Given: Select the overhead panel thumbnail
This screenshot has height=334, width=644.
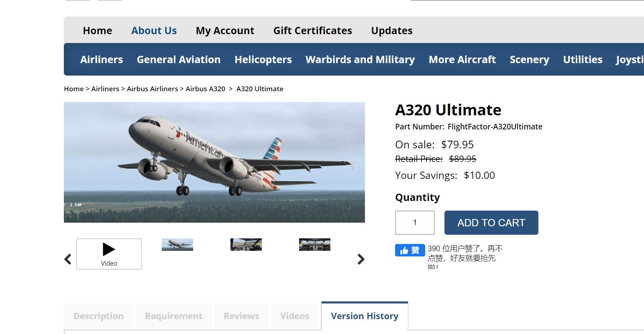Looking at the screenshot, I should click(x=315, y=244).
